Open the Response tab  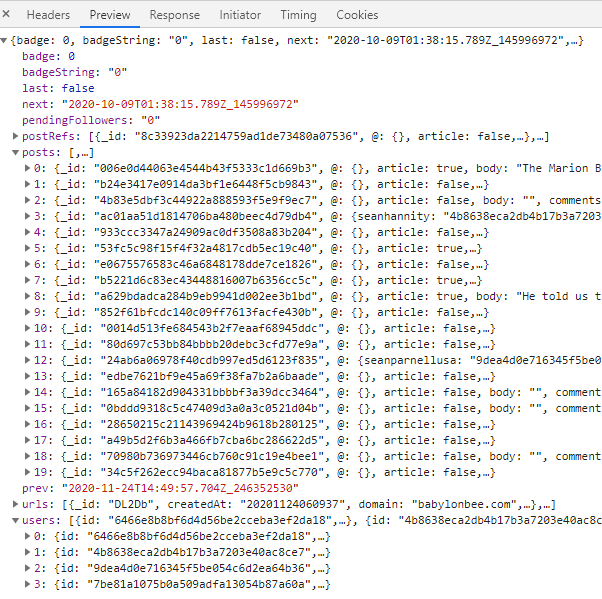click(175, 15)
